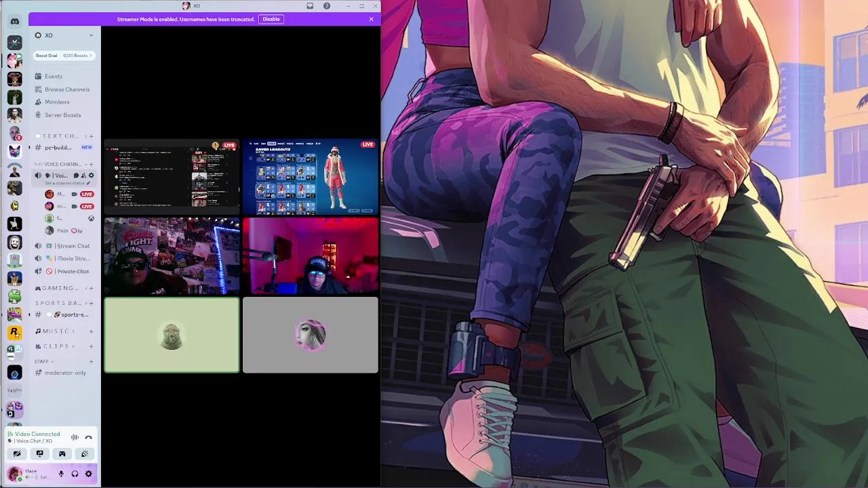868x488 pixels.
Task: Open the purple server folder icon
Action: [14, 409]
